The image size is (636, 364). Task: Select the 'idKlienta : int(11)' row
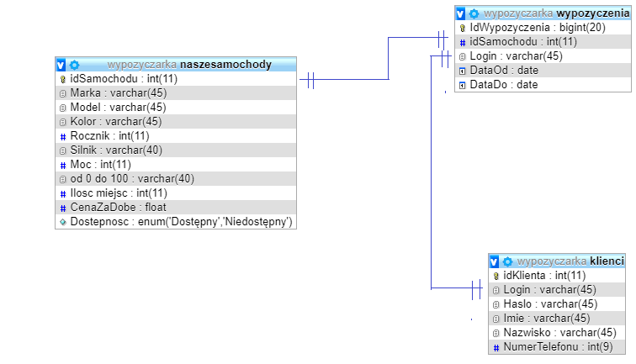[557, 275]
